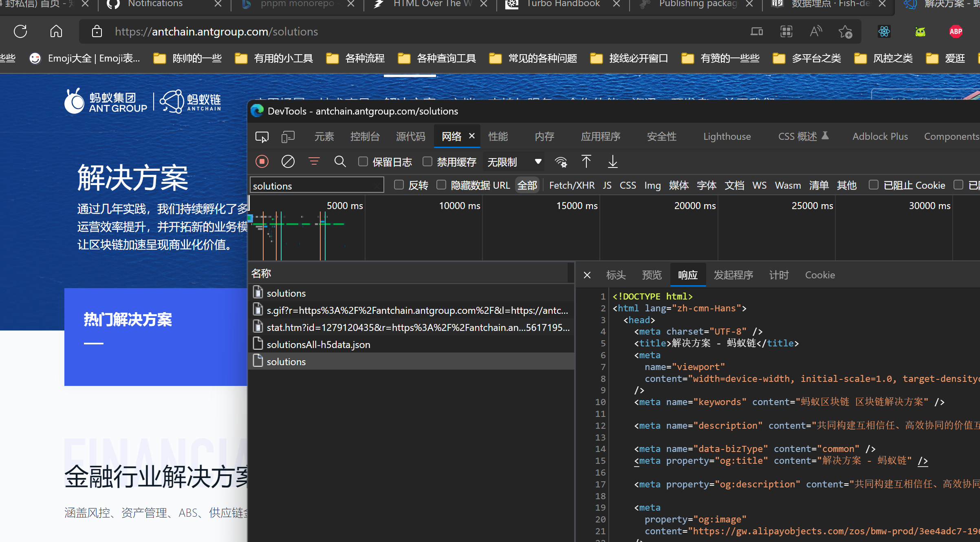Switch to the 预览 details tab
Viewport: 980px width, 542px height.
[652, 275]
